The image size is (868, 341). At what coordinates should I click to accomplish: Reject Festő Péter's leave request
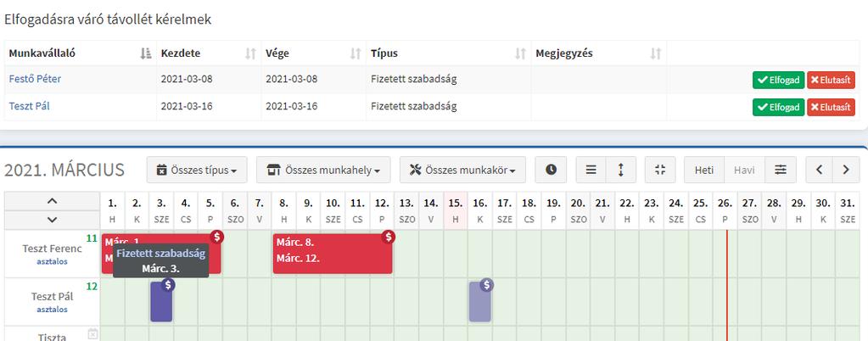[x=831, y=80]
